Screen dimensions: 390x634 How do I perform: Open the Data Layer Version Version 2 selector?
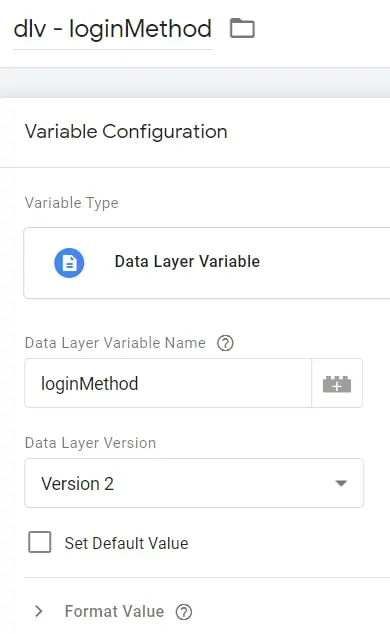click(194, 483)
